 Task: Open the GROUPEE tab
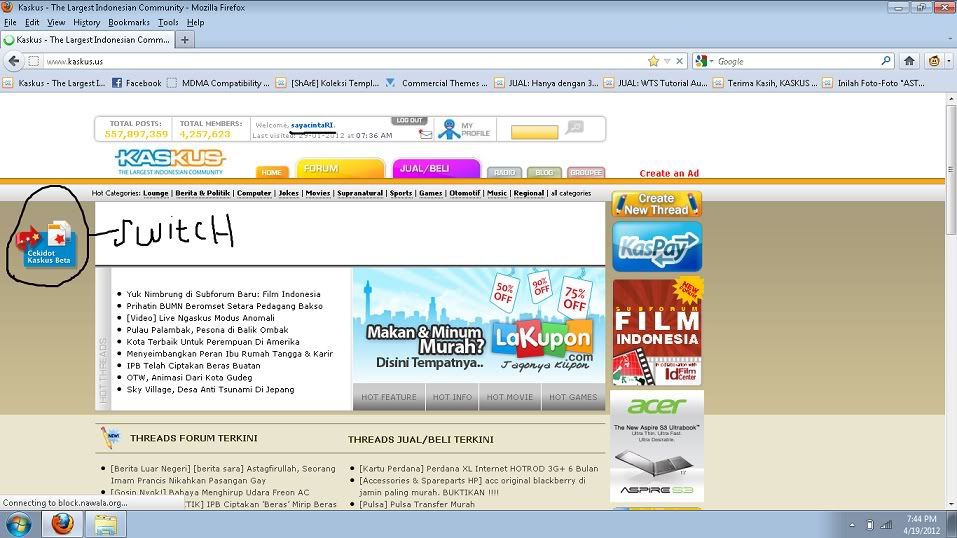tap(586, 172)
